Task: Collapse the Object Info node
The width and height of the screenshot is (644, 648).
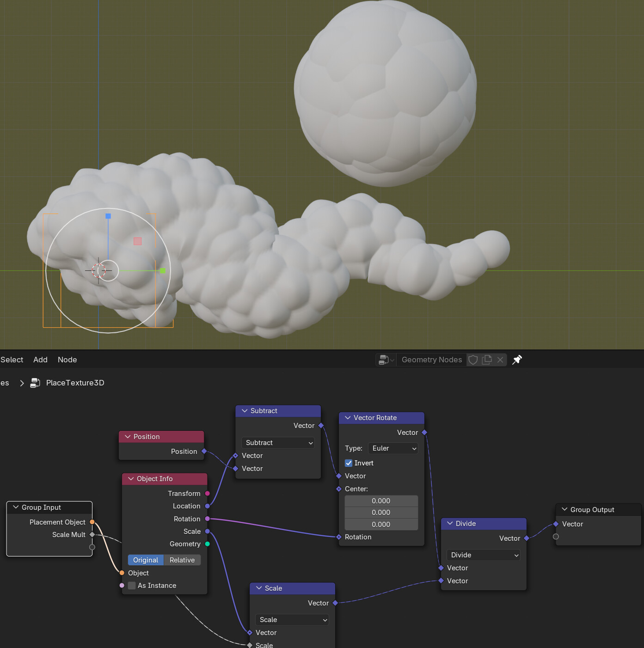Action: [x=131, y=479]
